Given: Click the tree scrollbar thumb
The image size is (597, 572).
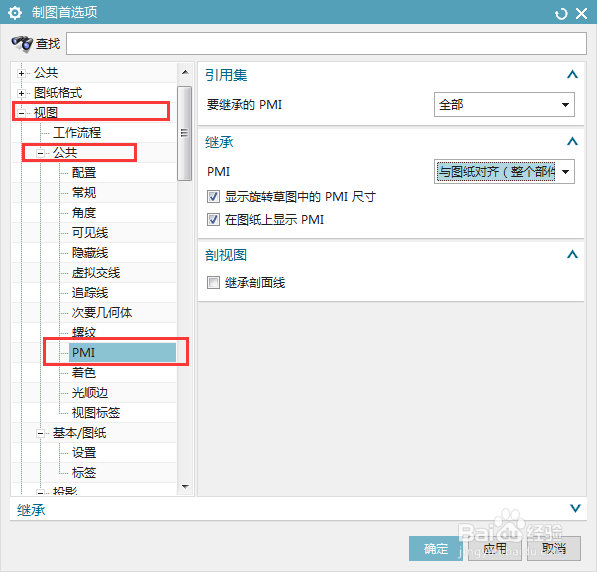Looking at the screenshot, I should 185,133.
